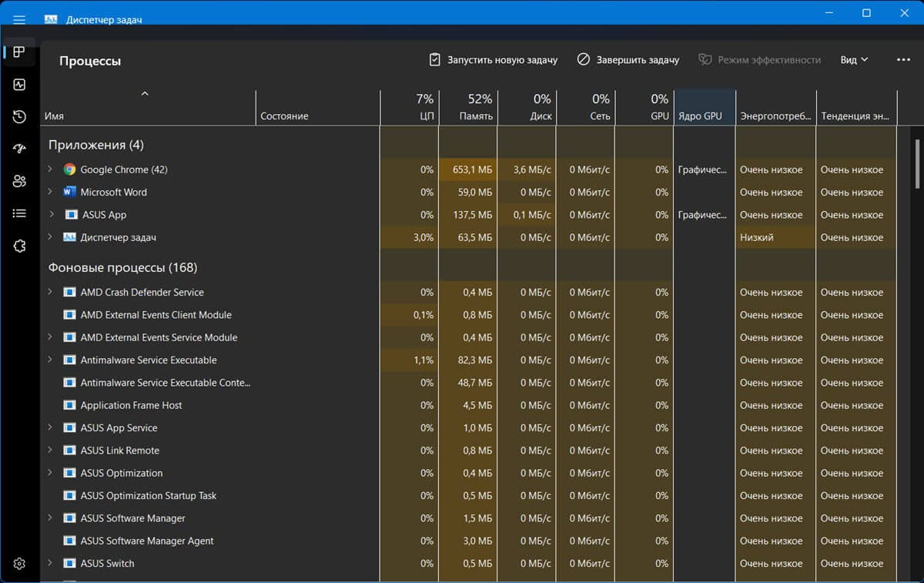Screen dimensions: 924x583
Task: Sort by the Память column header
Action: pyautogui.click(x=468, y=107)
